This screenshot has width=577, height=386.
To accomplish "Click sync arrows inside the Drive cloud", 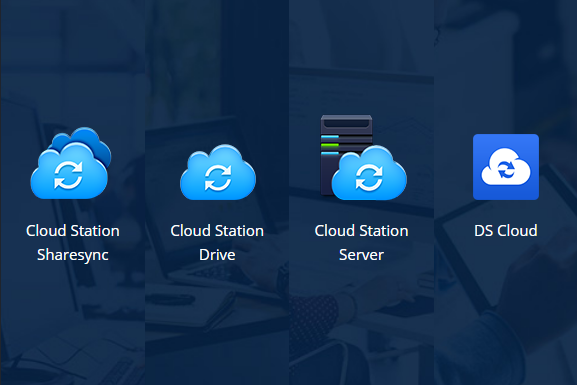I will (x=218, y=178).
